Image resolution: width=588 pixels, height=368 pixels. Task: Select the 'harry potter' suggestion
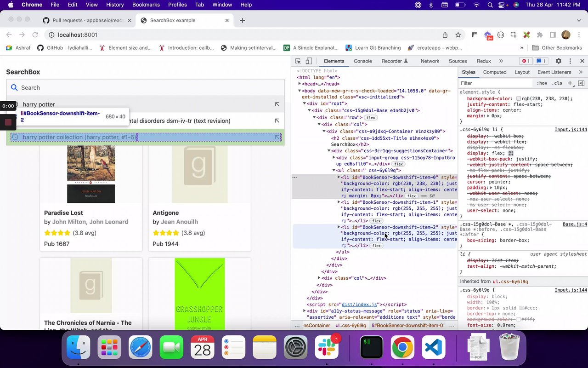[145, 104]
